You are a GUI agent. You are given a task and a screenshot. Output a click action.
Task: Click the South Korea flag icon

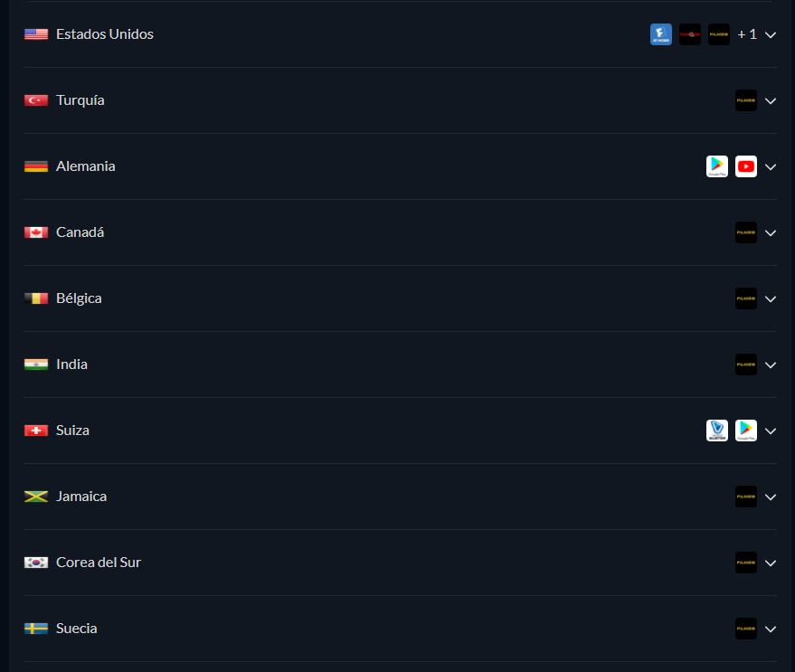tap(36, 563)
